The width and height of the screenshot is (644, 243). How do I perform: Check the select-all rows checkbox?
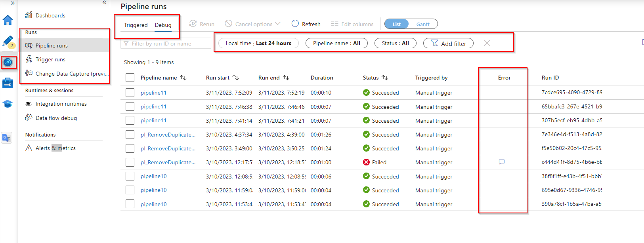(130, 78)
